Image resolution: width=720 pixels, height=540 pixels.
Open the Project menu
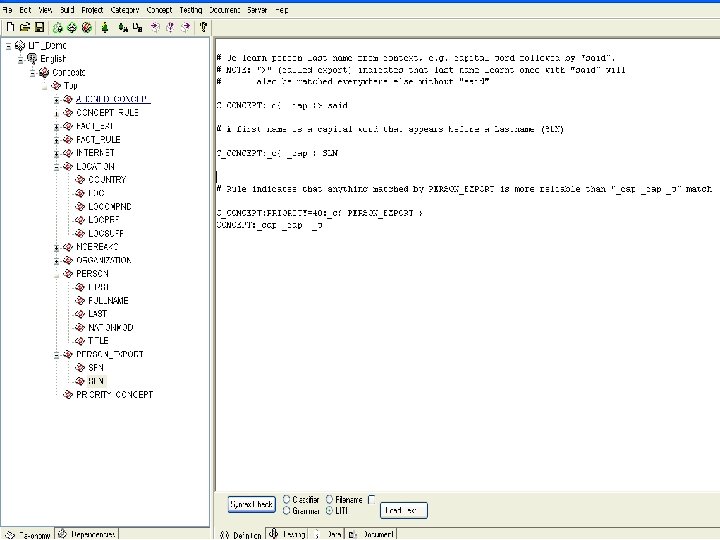point(92,10)
